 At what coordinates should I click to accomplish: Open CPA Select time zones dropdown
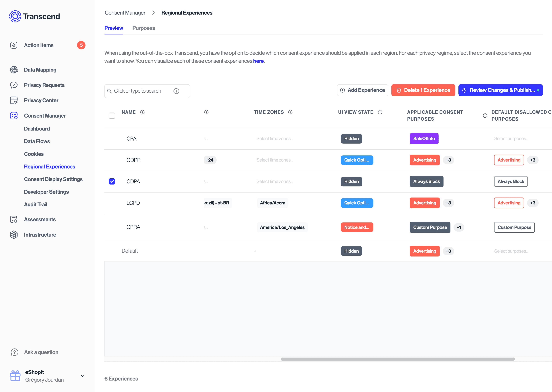pos(275,139)
